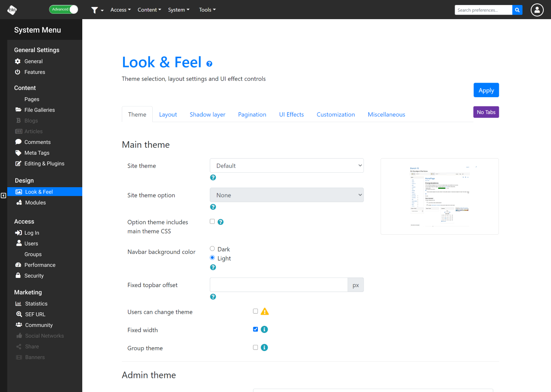Open Look & Feel help icon beside title

pos(209,64)
